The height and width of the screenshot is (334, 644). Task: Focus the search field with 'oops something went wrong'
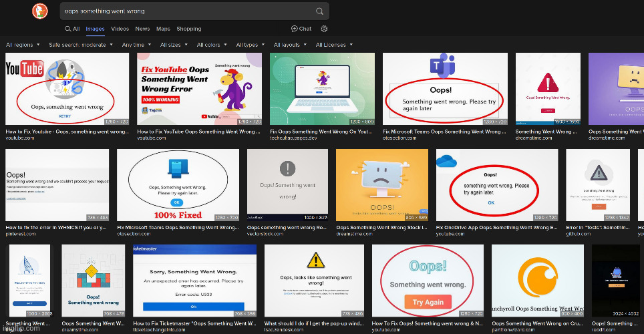(x=194, y=11)
